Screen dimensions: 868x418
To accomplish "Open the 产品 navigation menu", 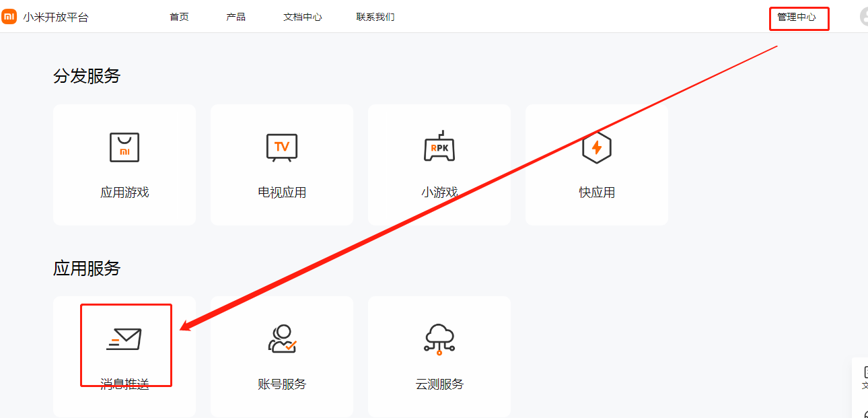I will pos(236,17).
